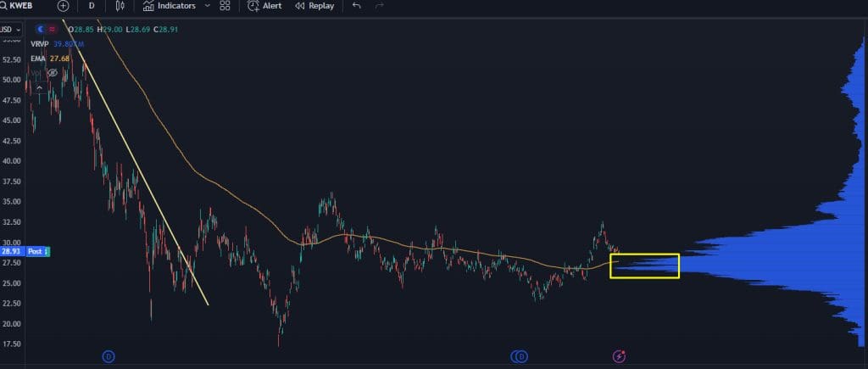Click the high price H29.00
868x369 pixels.
coord(109,29)
